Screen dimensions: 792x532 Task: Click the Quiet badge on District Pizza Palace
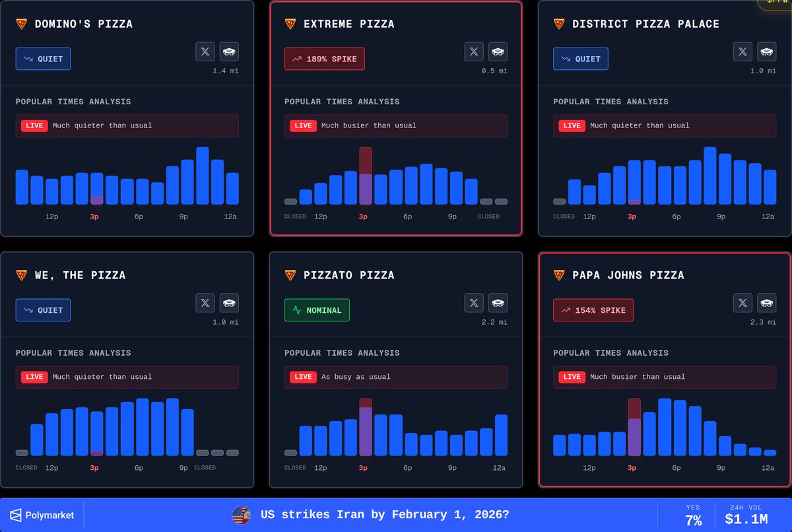(581, 59)
